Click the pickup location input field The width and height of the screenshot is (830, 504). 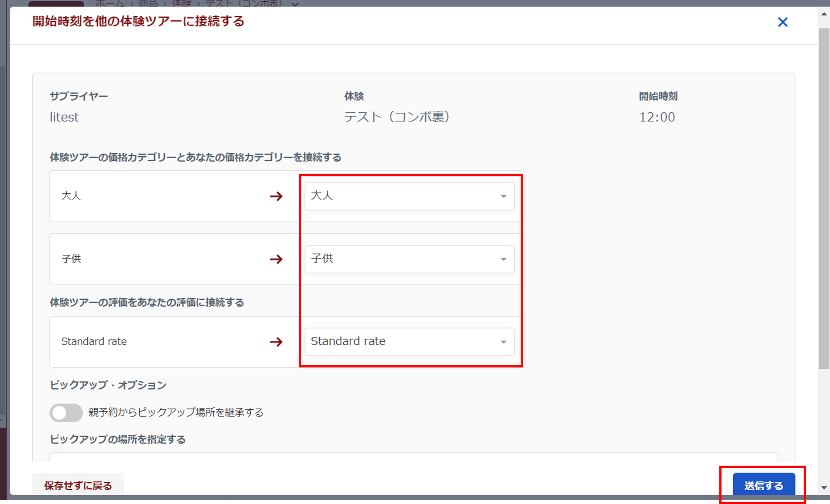(x=413, y=457)
